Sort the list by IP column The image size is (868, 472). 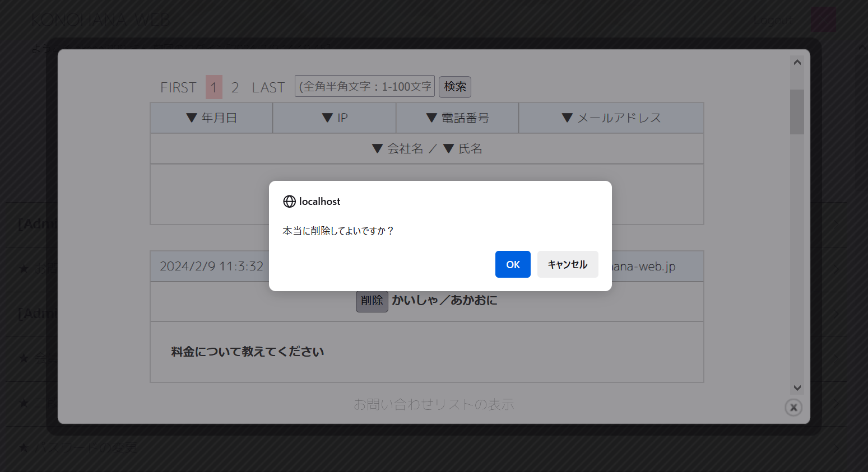point(335,118)
